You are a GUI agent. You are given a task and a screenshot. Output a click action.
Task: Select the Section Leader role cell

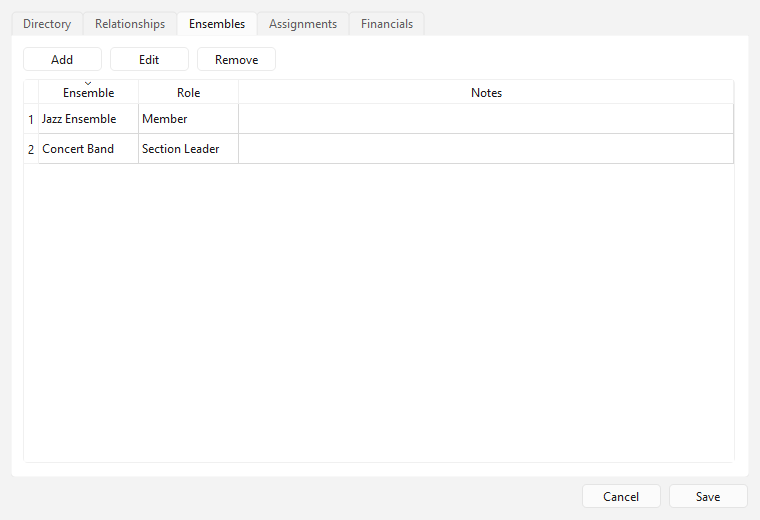(x=189, y=149)
